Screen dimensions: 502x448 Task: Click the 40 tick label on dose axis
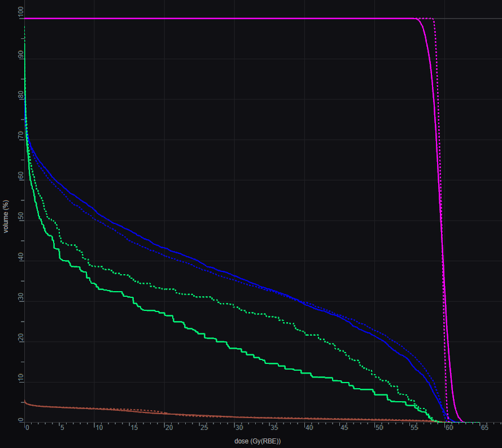pos(309,428)
